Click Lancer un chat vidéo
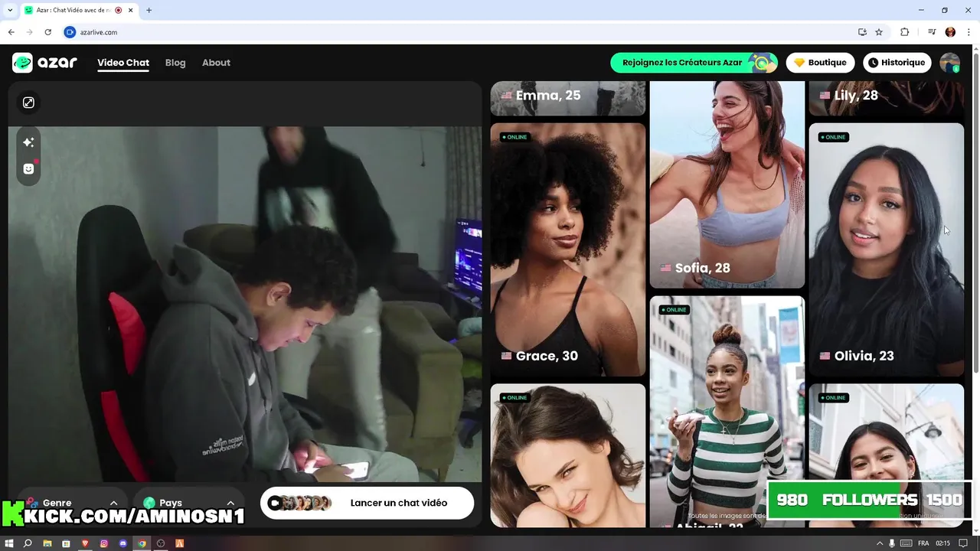Viewport: 980px width, 551px height. 367,503
